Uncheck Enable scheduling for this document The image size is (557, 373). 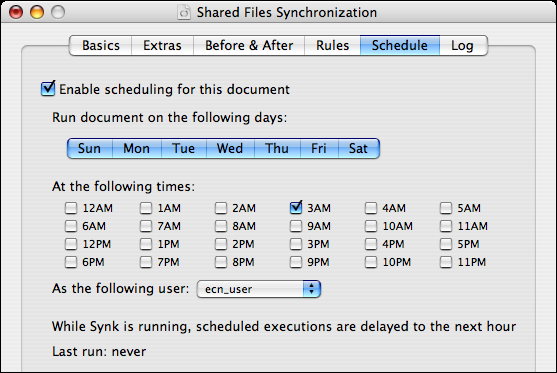pyautogui.click(x=48, y=88)
